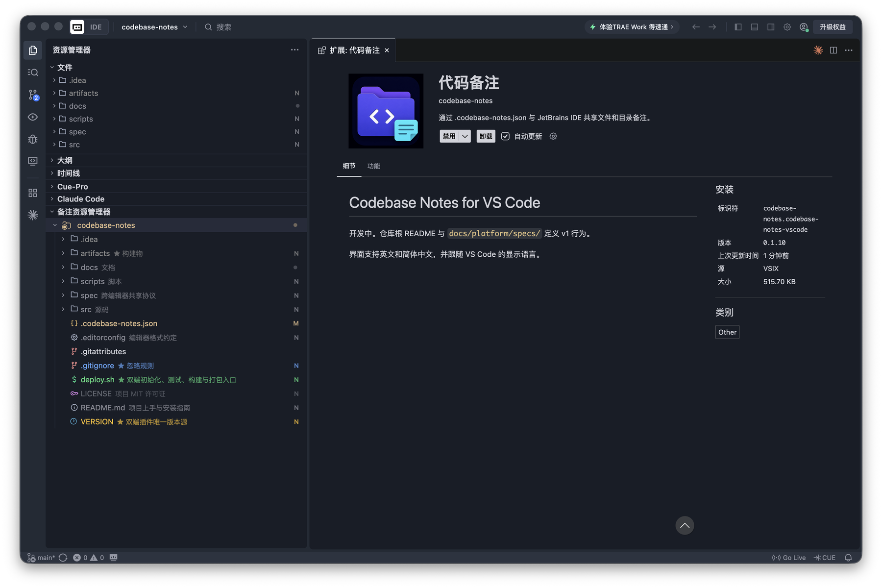Viewport: 882px width, 588px height.
Task: Toggle the primary sidebar layout icon
Action: point(738,27)
